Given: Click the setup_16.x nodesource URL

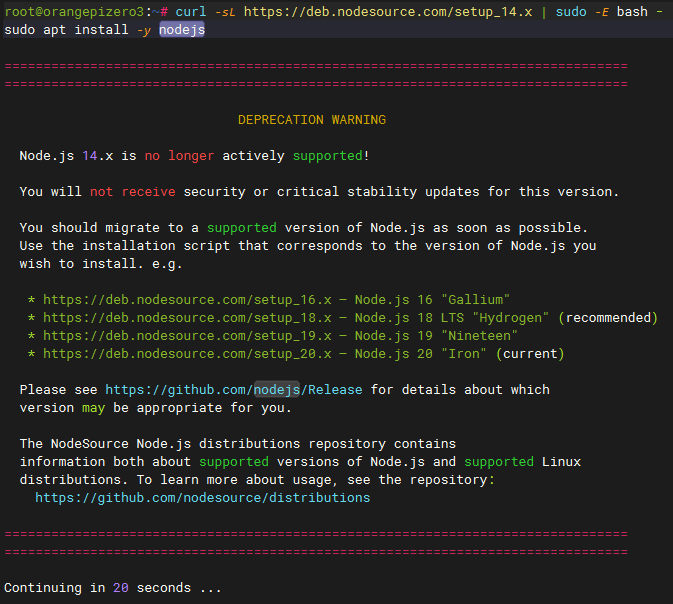Looking at the screenshot, I should coord(187,300).
